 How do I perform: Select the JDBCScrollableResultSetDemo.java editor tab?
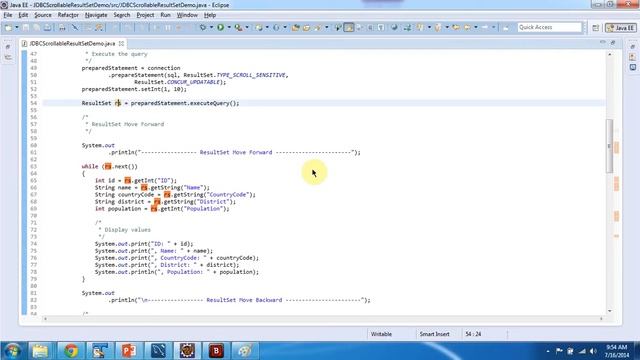(72, 43)
